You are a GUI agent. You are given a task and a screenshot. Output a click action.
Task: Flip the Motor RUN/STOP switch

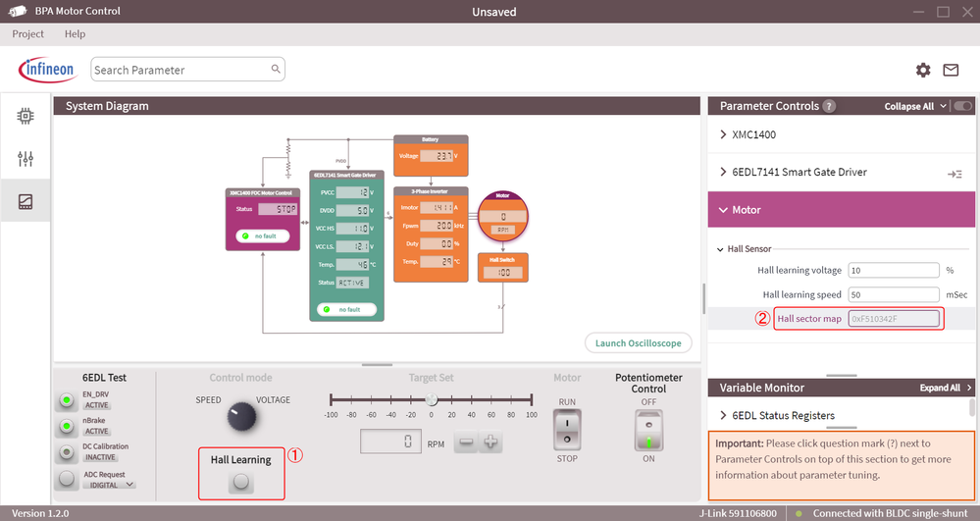[567, 431]
